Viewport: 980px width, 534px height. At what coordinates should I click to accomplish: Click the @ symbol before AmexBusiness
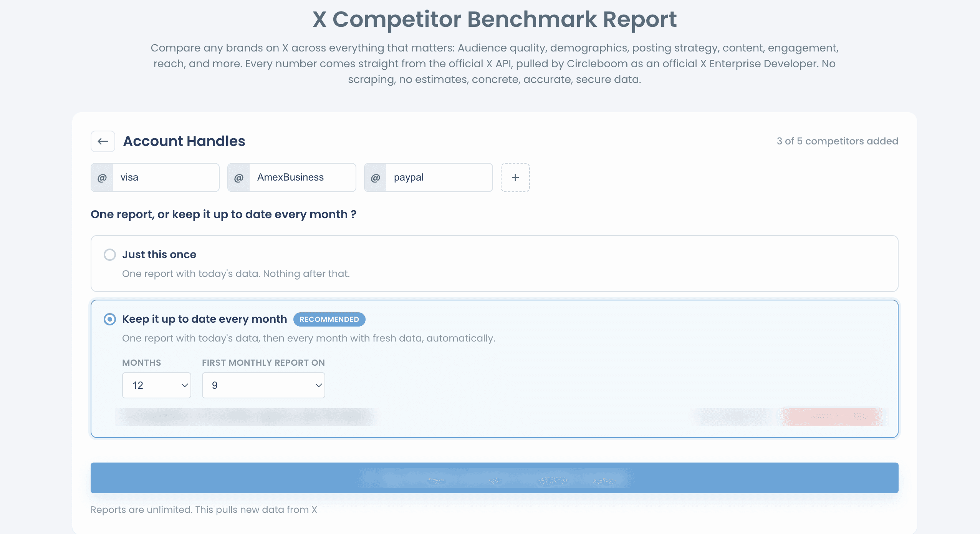click(238, 177)
